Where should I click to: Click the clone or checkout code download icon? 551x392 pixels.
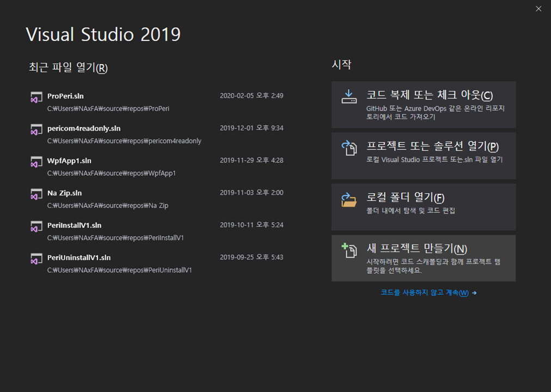coord(349,96)
